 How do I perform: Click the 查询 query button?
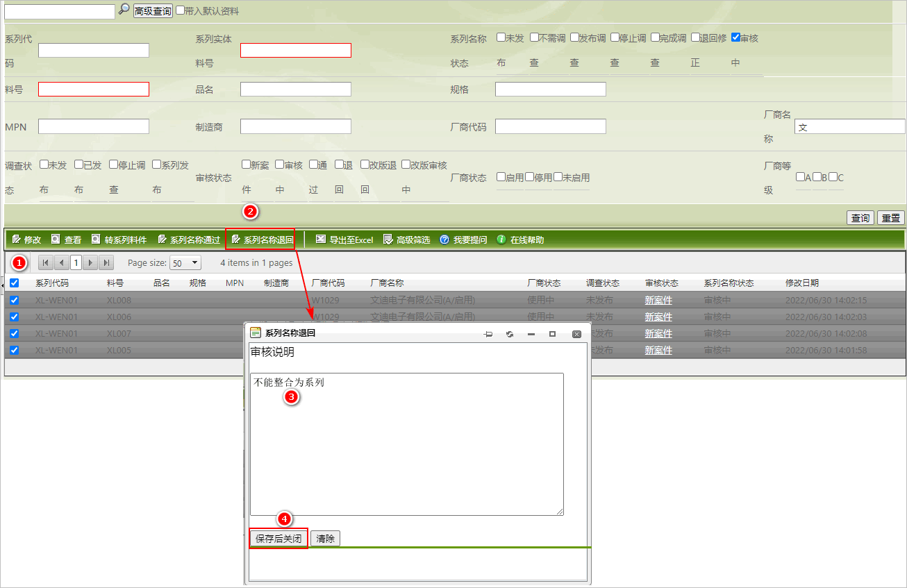(x=860, y=218)
